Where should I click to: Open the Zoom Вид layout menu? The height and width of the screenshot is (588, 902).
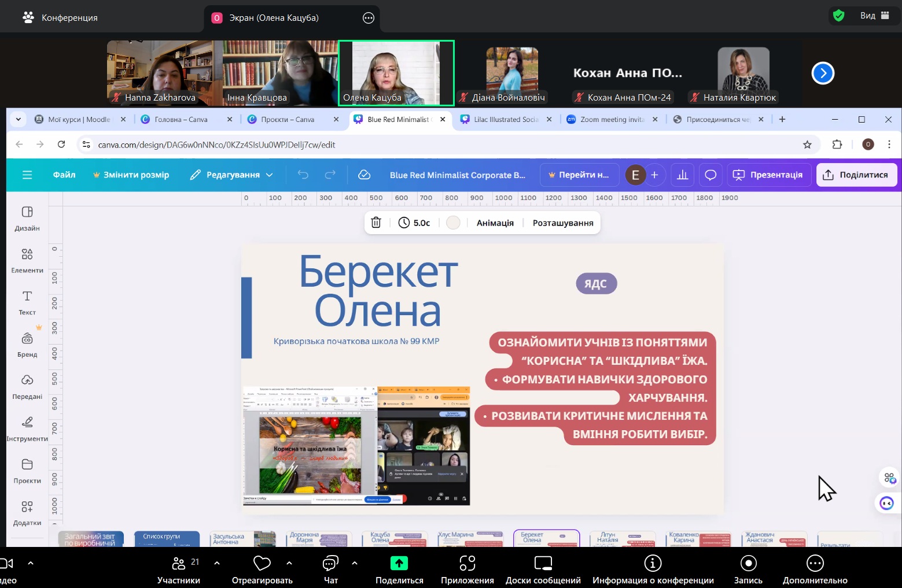coord(874,16)
